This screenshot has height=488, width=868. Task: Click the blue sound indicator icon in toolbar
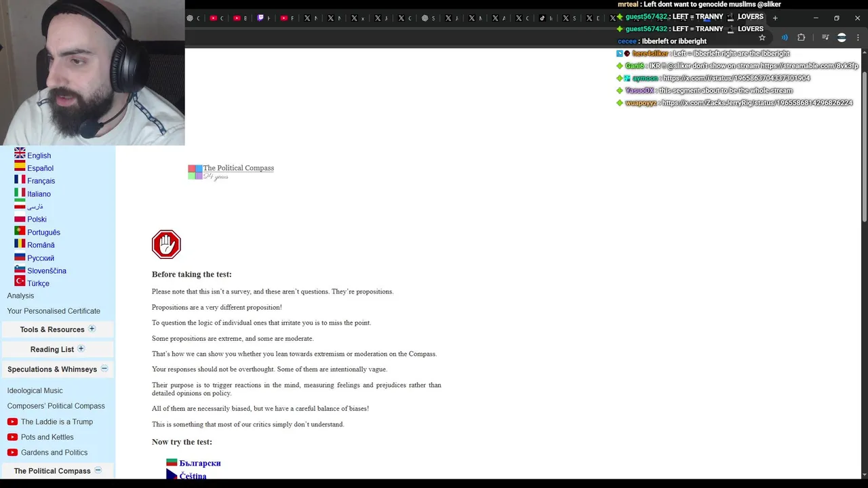pyautogui.click(x=785, y=37)
